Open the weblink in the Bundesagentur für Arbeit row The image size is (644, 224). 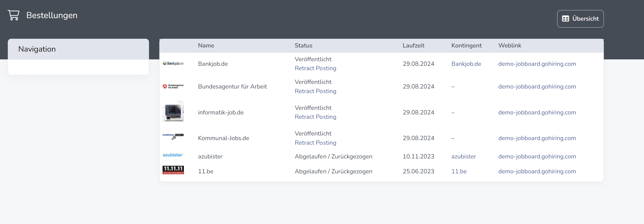[x=537, y=87]
